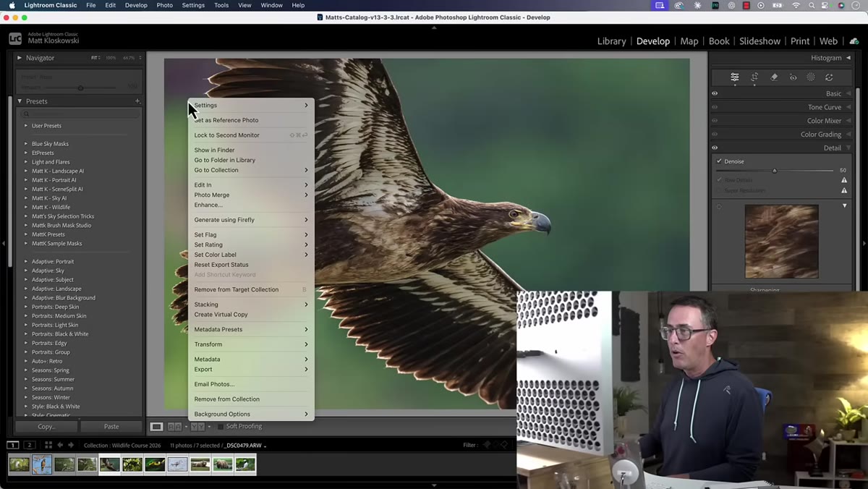Open the Edit In submenu
The height and width of the screenshot is (489, 868).
tap(251, 185)
